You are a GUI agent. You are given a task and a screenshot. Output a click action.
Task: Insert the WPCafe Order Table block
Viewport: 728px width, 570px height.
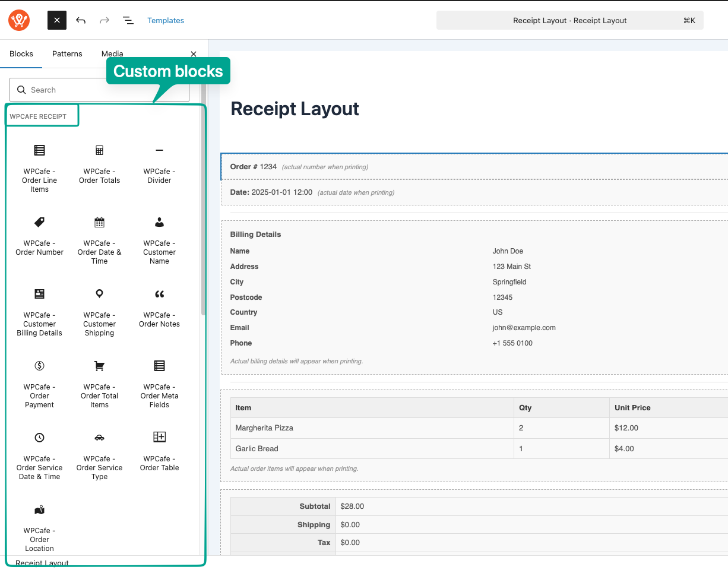159,451
